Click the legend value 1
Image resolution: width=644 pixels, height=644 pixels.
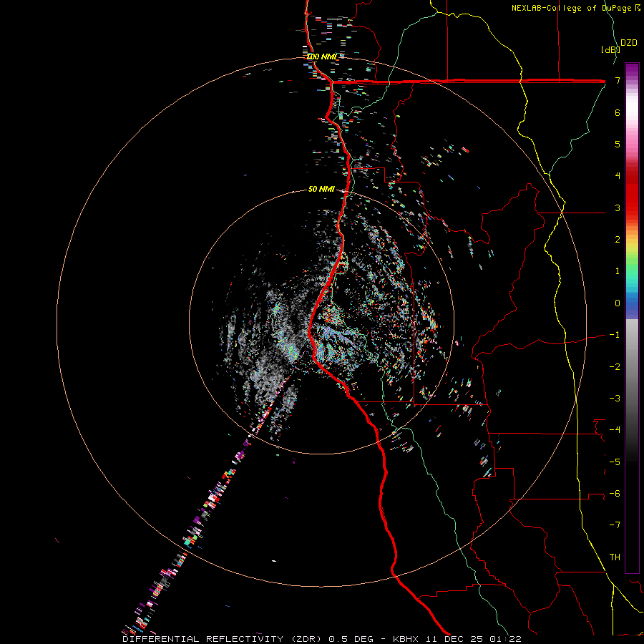click(x=618, y=271)
